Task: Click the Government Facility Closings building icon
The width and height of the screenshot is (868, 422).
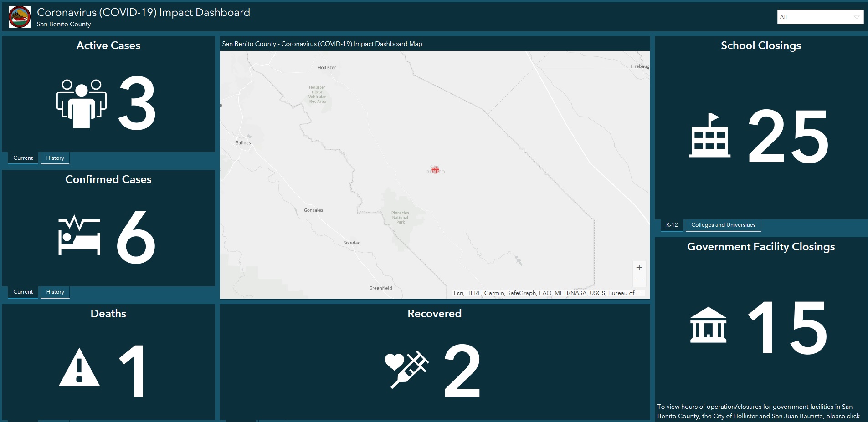Action: (709, 325)
